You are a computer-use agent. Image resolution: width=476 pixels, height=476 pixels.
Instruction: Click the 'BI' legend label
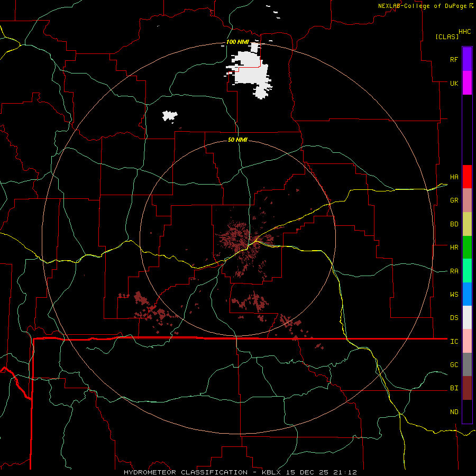(x=454, y=388)
